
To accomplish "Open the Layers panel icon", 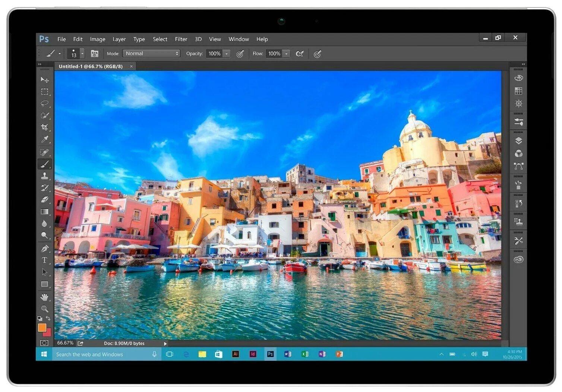I will 518,140.
